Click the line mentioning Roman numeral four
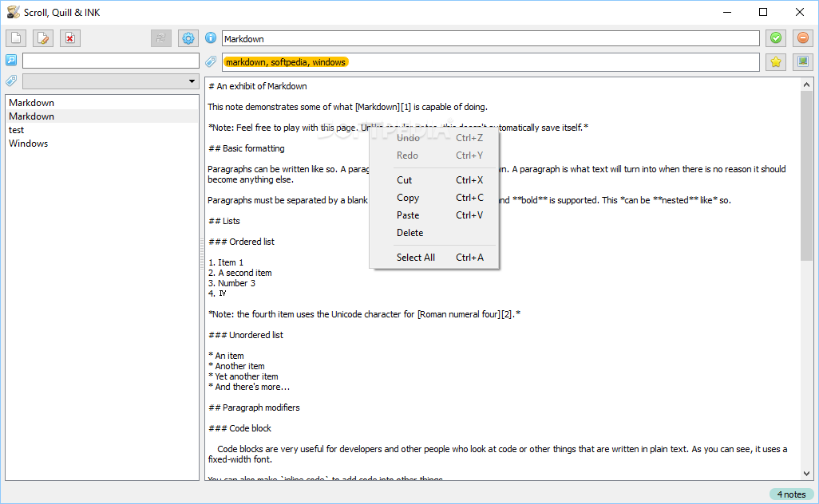 pos(364,314)
